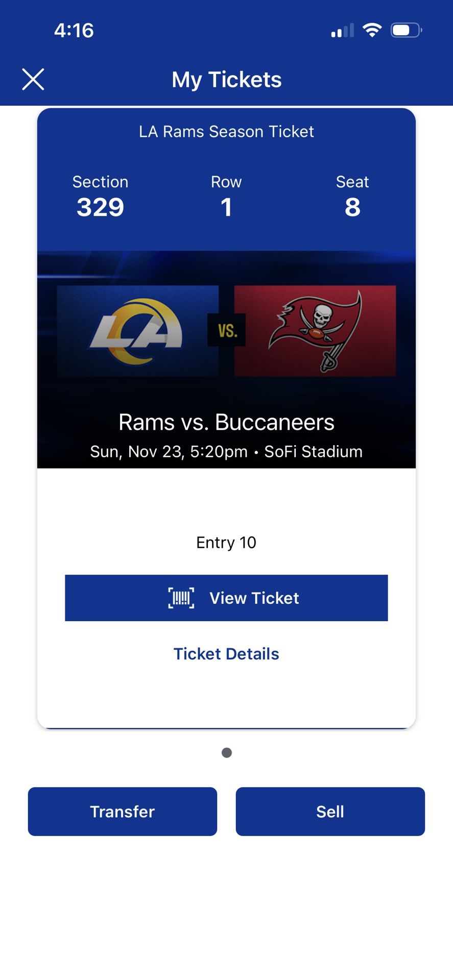The image size is (453, 980).
Task: Tap the X icon to close My Tickets
Action: coord(33,79)
